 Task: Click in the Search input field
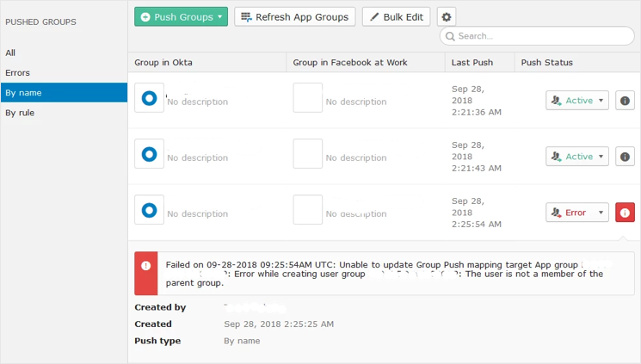(538, 36)
